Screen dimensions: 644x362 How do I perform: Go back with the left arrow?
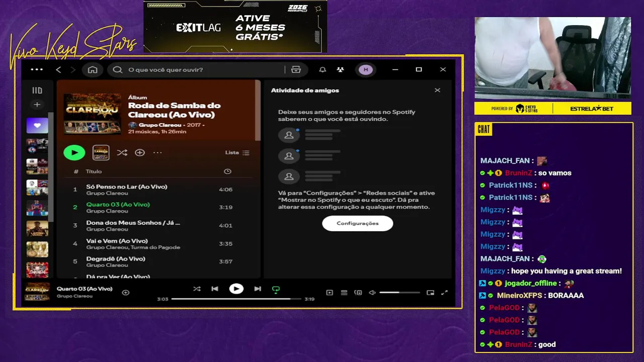coord(58,69)
